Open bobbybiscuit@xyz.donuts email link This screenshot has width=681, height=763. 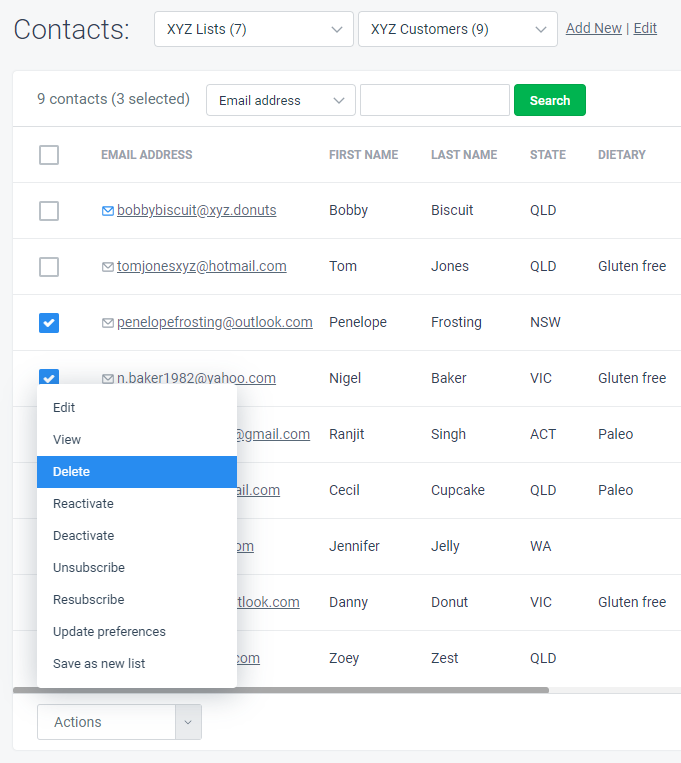[x=197, y=210]
